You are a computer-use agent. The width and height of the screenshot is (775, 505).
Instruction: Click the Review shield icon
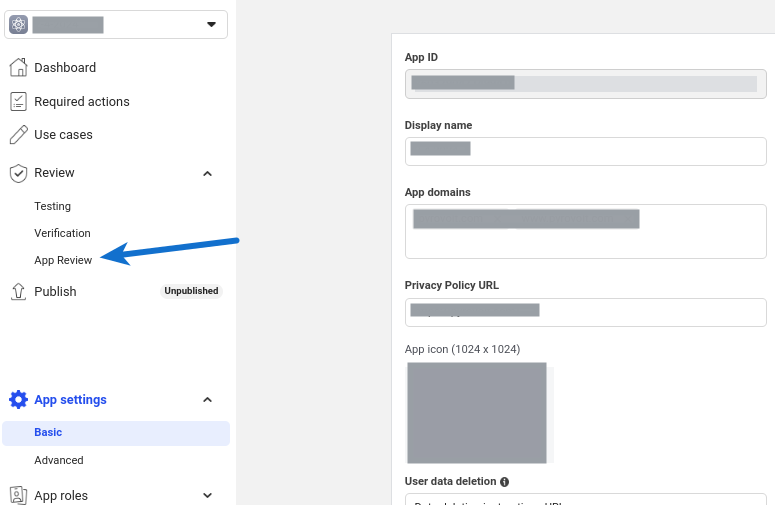pyautogui.click(x=18, y=173)
